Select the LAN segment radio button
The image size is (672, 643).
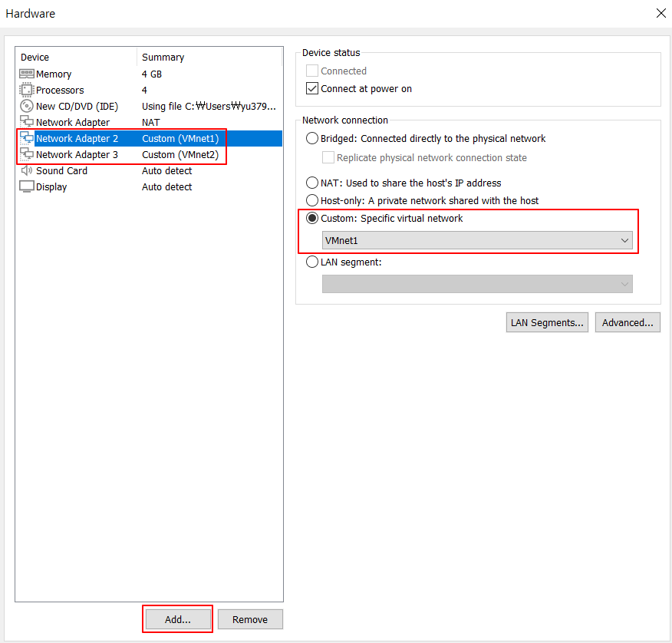pos(312,262)
